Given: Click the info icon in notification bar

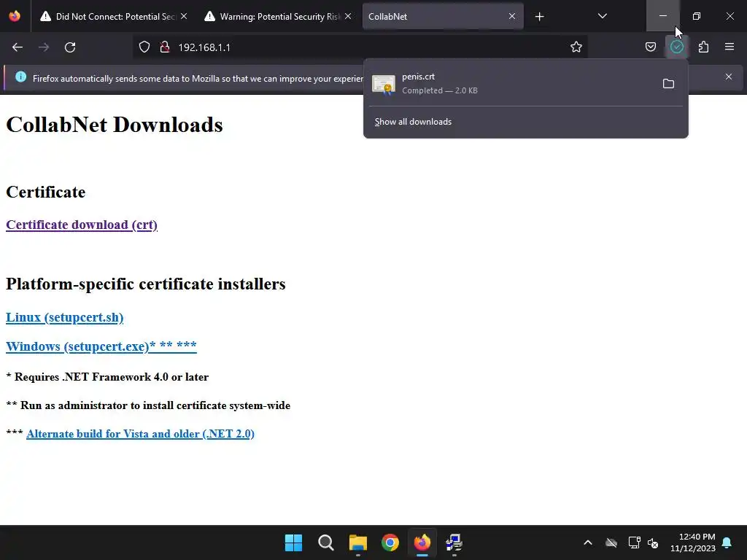Looking at the screenshot, I should (20, 77).
